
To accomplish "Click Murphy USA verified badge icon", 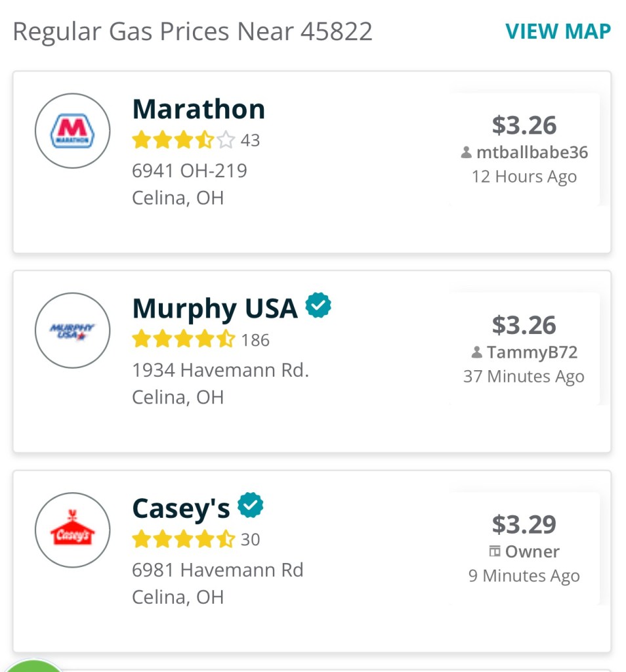I will (x=318, y=305).
